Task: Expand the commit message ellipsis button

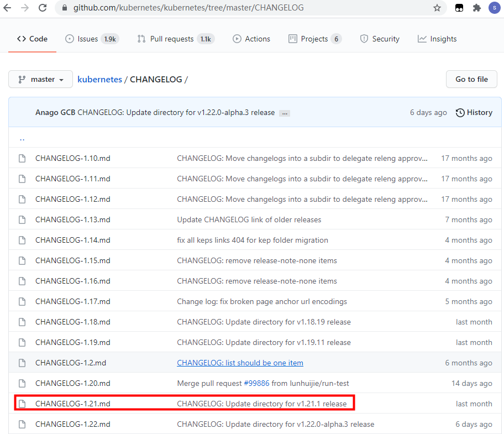Action: tap(285, 113)
